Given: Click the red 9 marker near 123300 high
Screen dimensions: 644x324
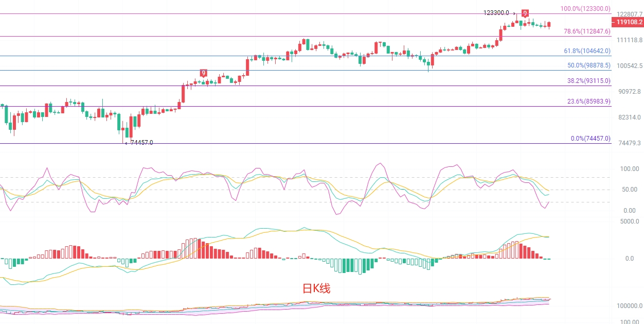Looking at the screenshot, I should [525, 13].
